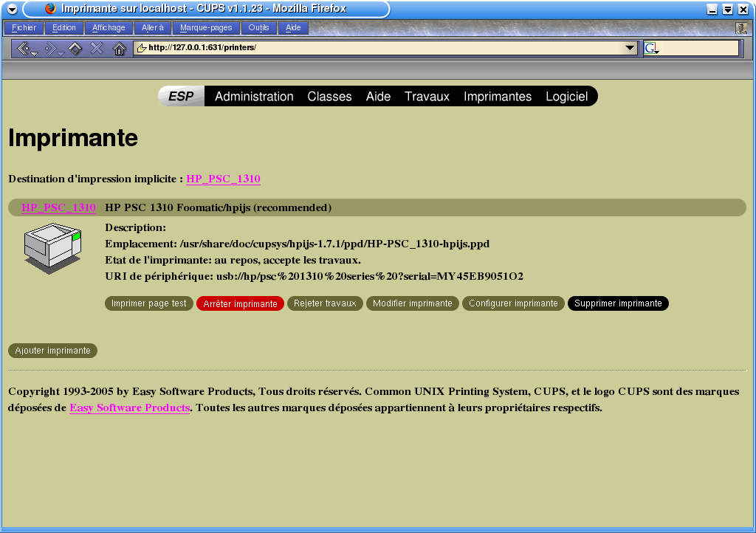The image size is (756, 533).
Task: Click the Configurer imprimante button
Action: point(514,303)
